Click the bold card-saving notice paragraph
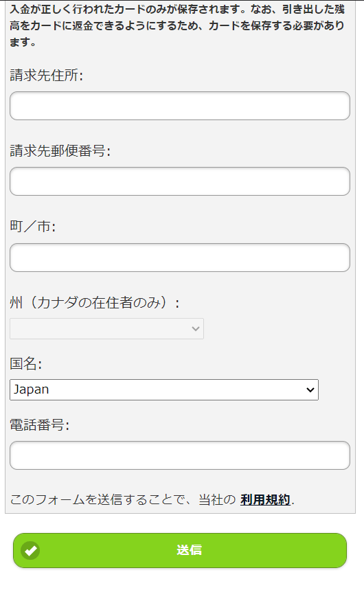The image size is (364, 590). click(x=177, y=25)
